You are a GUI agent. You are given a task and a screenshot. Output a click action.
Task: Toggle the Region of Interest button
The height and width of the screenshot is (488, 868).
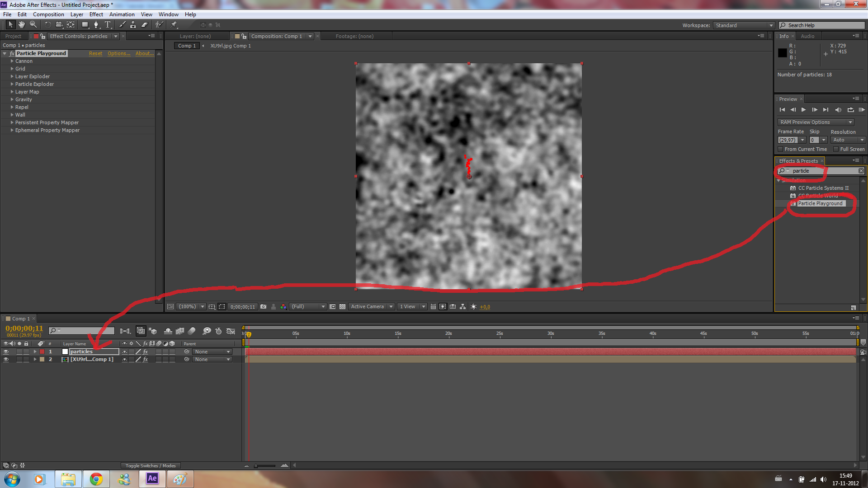point(222,306)
